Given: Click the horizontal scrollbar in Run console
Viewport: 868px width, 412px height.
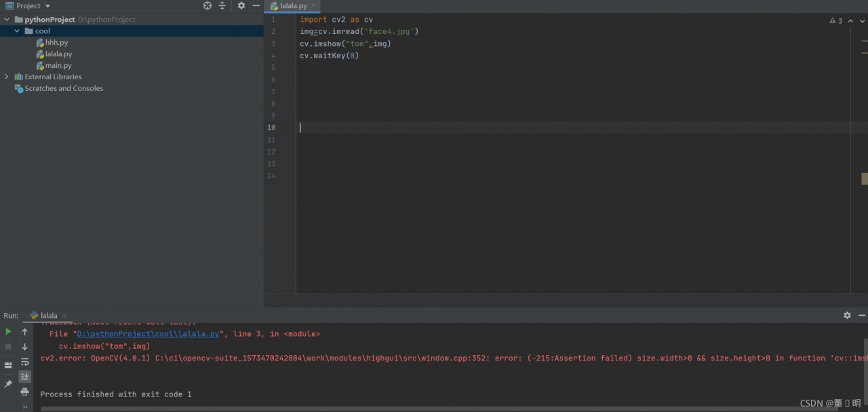Looking at the screenshot, I should click(407, 409).
